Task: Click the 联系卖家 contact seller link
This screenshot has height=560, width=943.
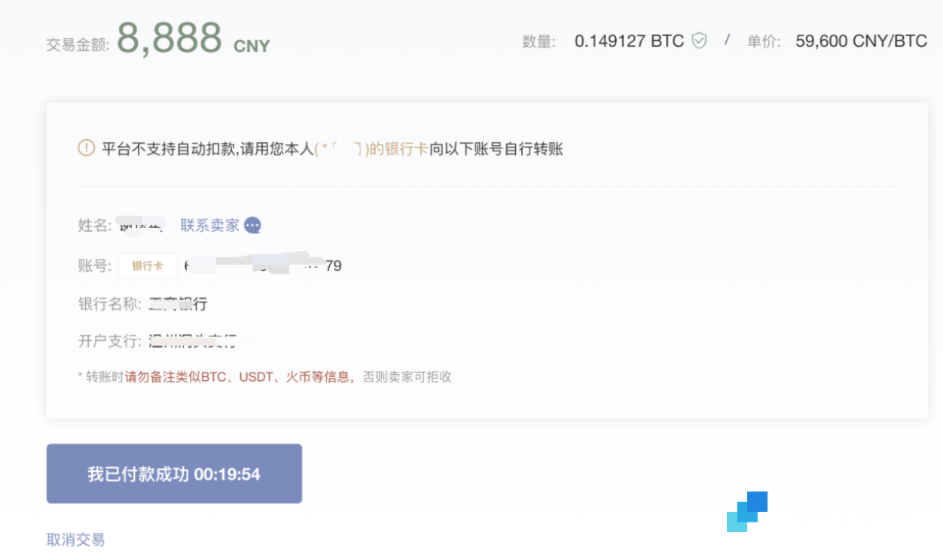Action: tap(209, 225)
